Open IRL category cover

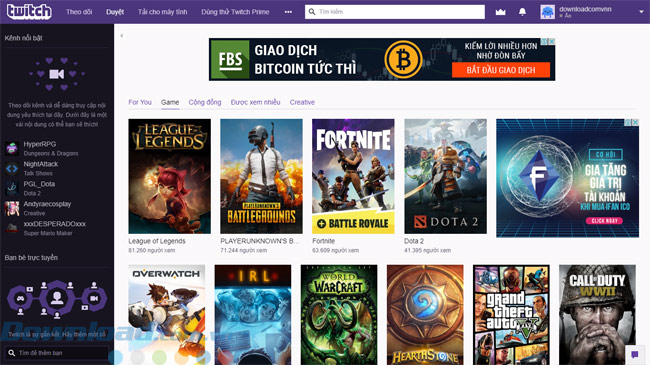pyautogui.click(x=253, y=315)
